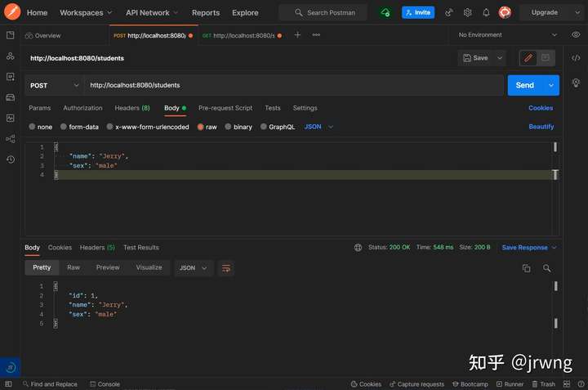Open the JSON body format dropdown
Screen dimensions: 588x390
pos(318,127)
